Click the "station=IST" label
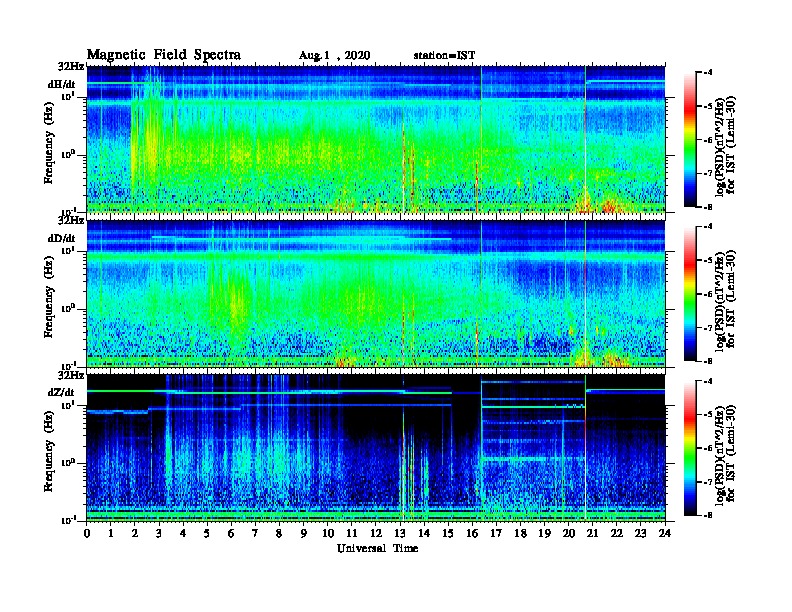This screenshot has width=792, height=612. [444, 56]
